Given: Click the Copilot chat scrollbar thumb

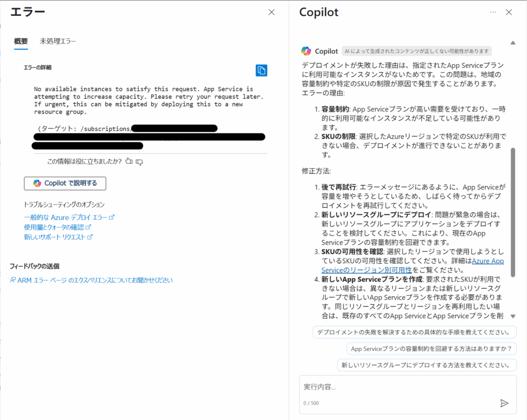Looking at the screenshot, I should [513, 212].
